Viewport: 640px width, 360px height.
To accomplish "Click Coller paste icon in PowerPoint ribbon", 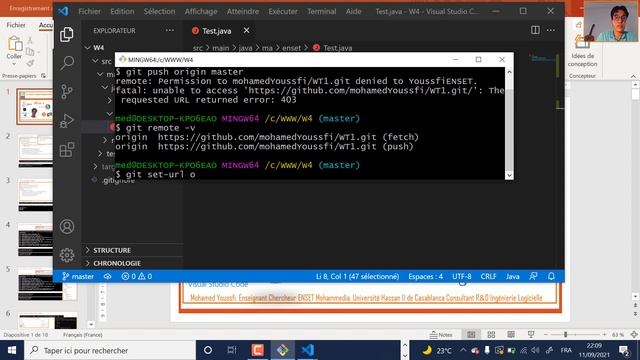I will (15, 44).
